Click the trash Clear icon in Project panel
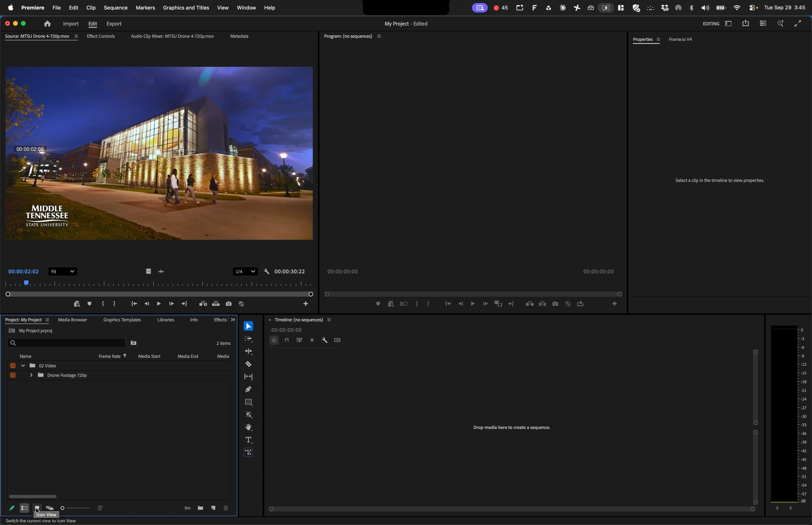This screenshot has height=525, width=812. (x=226, y=508)
